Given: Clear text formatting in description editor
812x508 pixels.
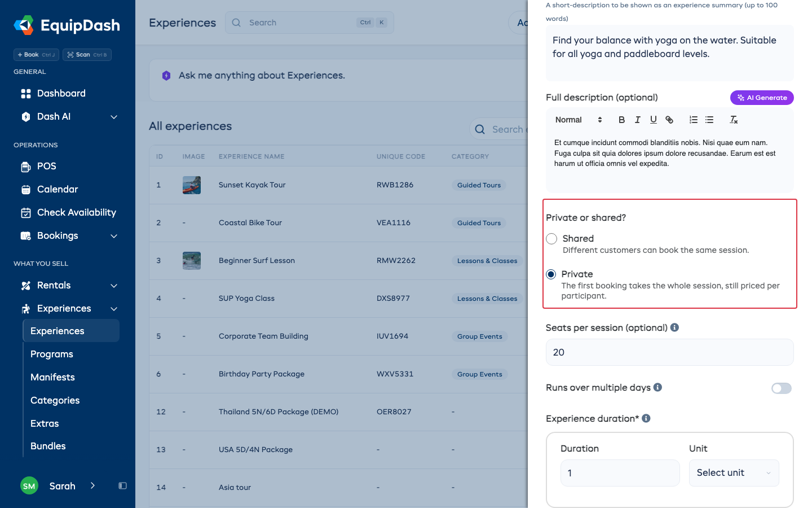Looking at the screenshot, I should 734,120.
